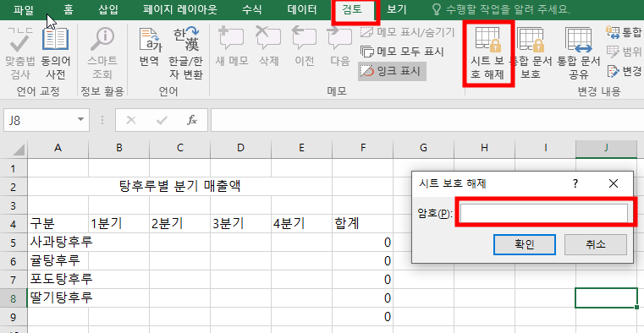The image size is (644, 333).
Task: Open 스마트 조회 smart lookup
Action: tap(102, 54)
